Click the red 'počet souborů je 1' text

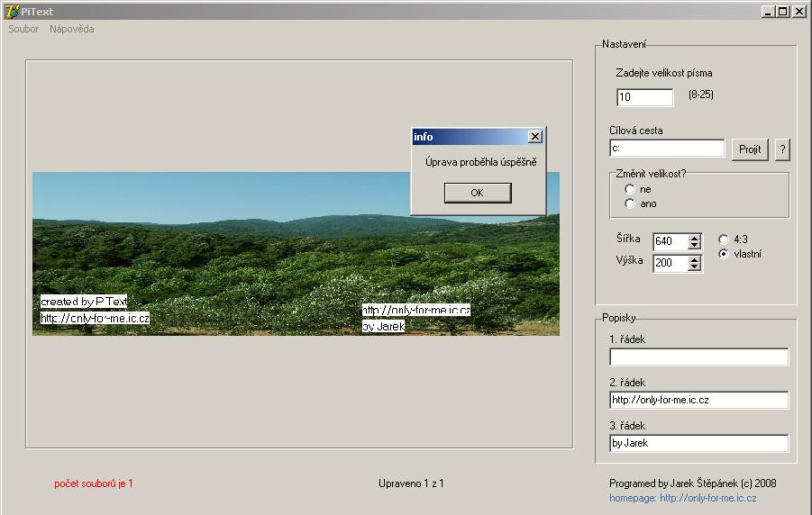tap(94, 483)
